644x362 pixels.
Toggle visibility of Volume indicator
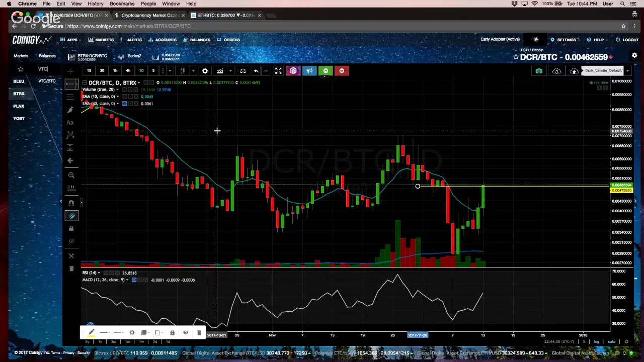pos(125,89)
